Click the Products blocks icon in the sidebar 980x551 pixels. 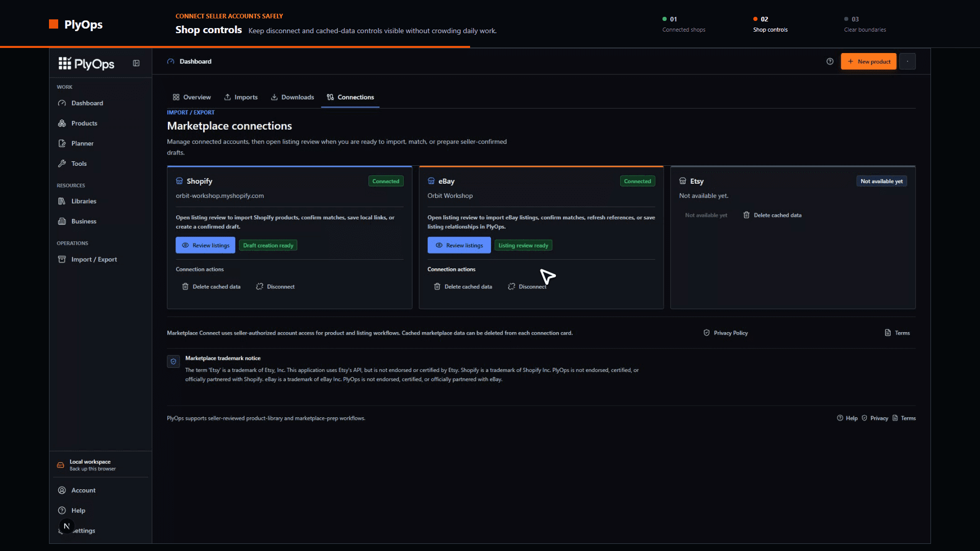[62, 123]
